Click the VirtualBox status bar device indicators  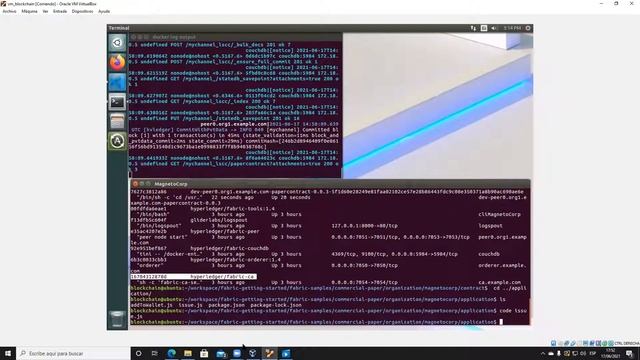583,343
